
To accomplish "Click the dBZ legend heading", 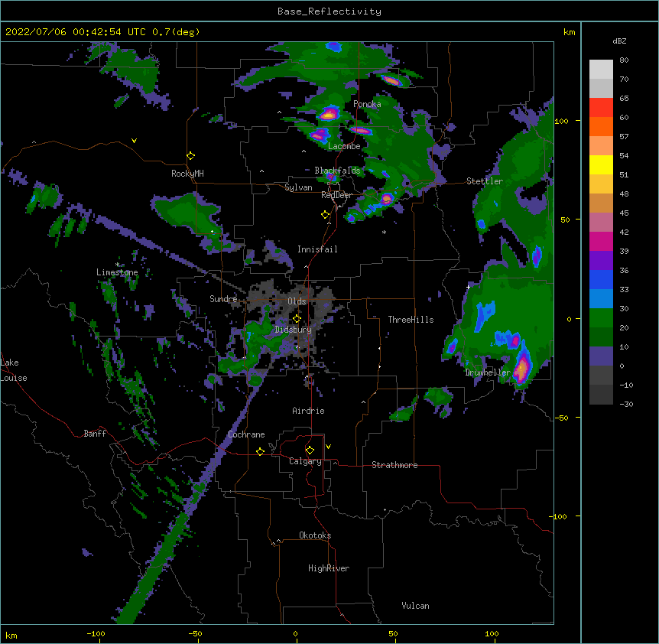I will click(619, 41).
